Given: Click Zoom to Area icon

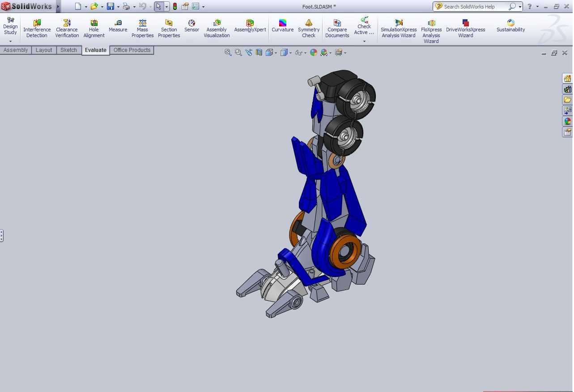Looking at the screenshot, I should (238, 52).
